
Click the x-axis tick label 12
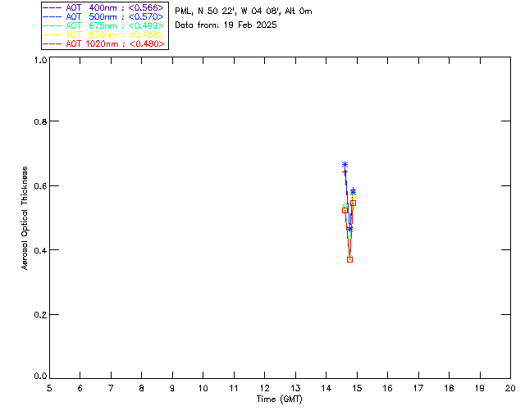264,388
